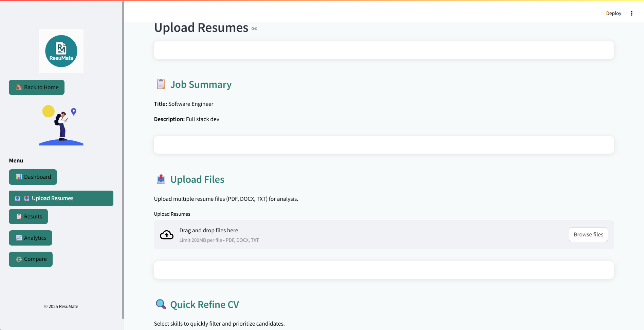Navigate to the Analytics page
The image size is (644, 330).
tap(31, 238)
